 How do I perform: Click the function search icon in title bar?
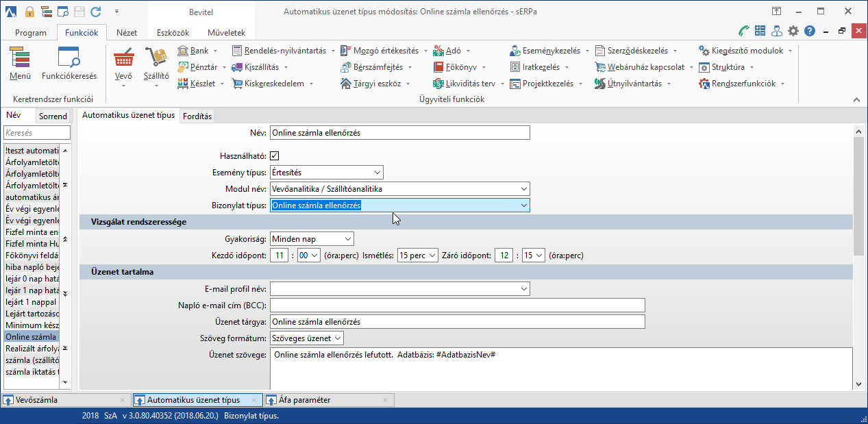point(62,12)
